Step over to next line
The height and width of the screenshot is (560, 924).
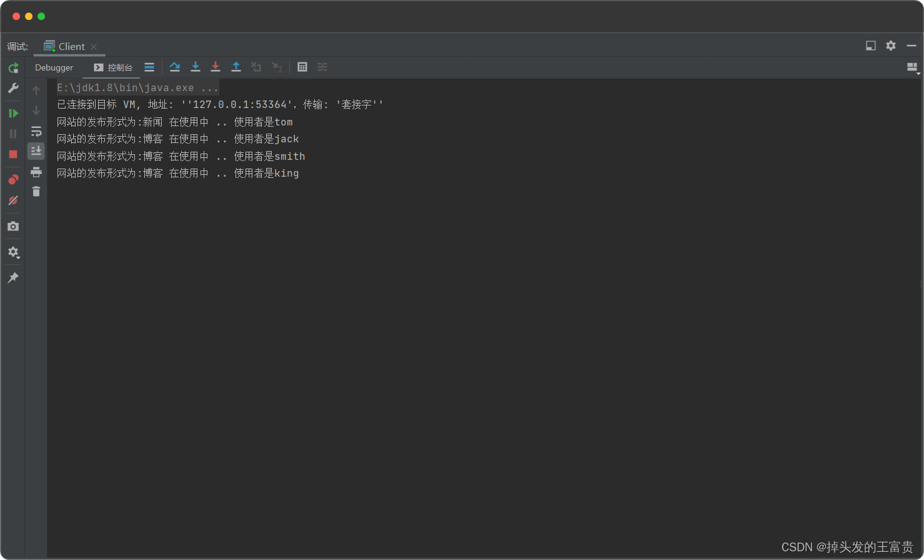point(175,67)
